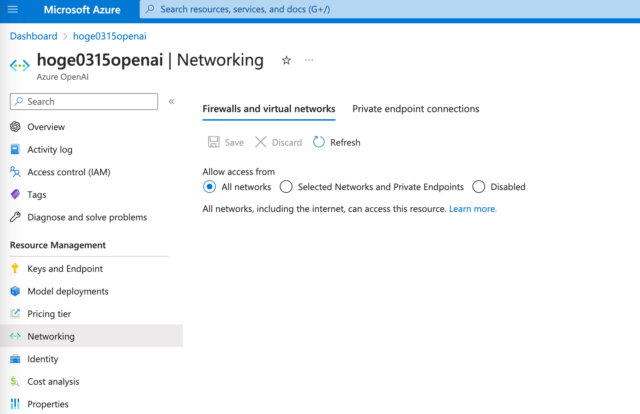Click the Allow access from label
This screenshot has height=414, width=640.
tap(238, 171)
